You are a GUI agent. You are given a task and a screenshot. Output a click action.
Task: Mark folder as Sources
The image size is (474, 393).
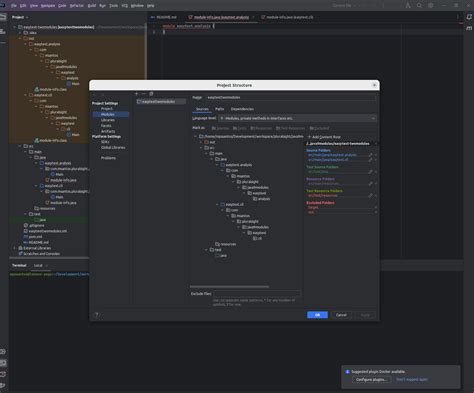tap(220, 128)
